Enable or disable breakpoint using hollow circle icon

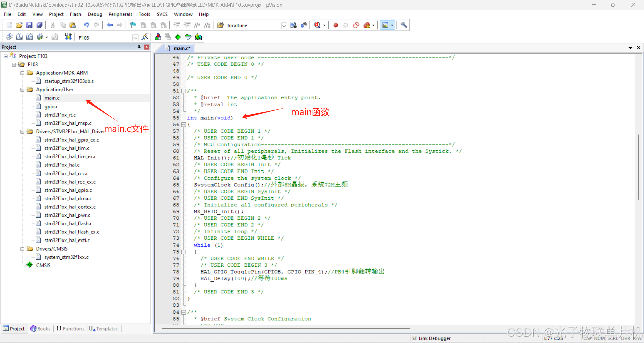click(x=346, y=25)
